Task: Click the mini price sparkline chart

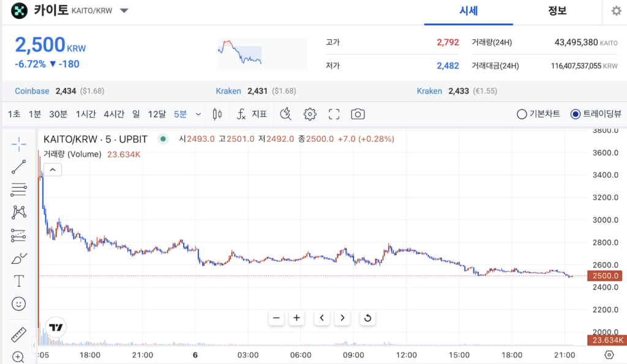Action: tap(262, 54)
